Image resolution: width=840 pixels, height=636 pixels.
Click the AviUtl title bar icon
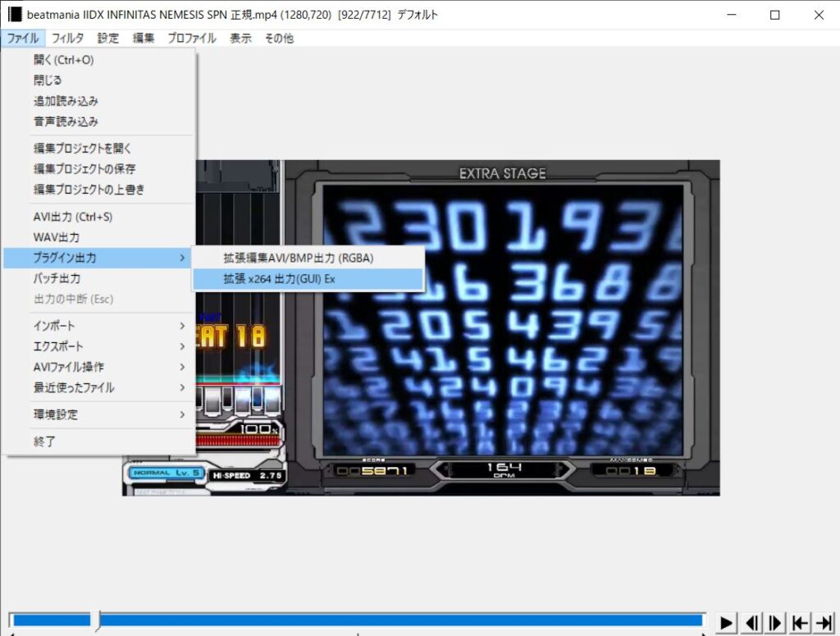click(x=15, y=15)
